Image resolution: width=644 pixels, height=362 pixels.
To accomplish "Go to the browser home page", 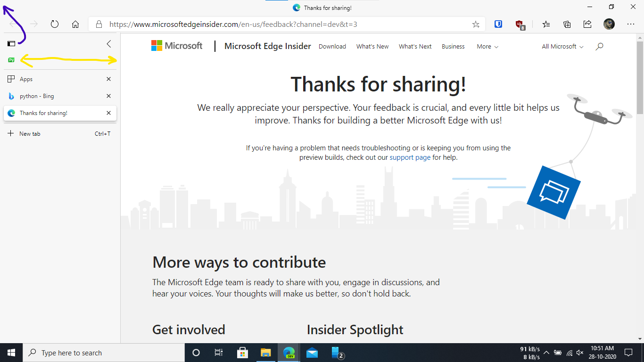I will 75,24.
